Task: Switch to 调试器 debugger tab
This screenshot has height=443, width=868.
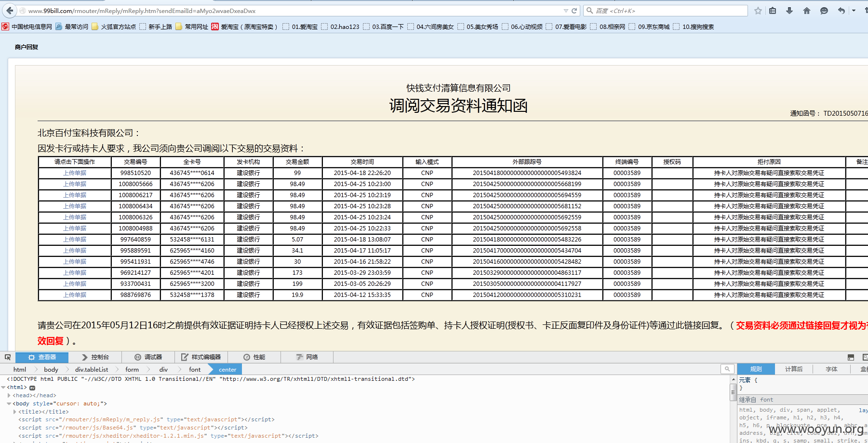Action: coord(148,357)
